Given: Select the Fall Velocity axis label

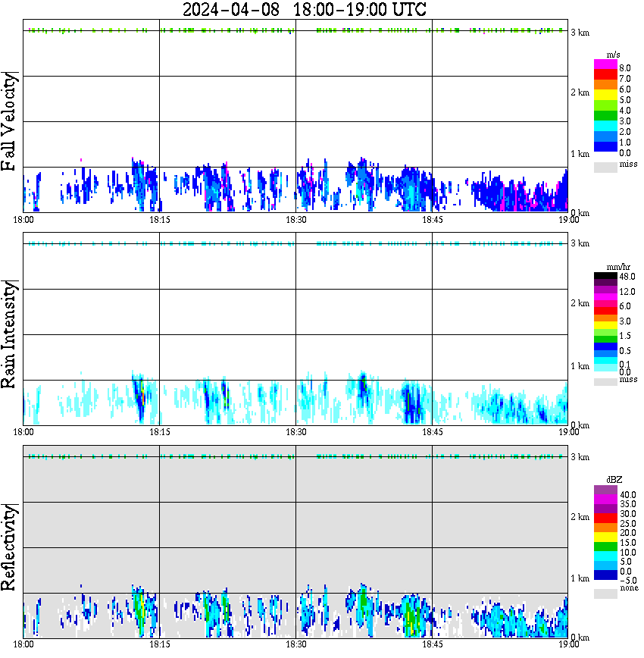Looking at the screenshot, I should click(x=9, y=121).
